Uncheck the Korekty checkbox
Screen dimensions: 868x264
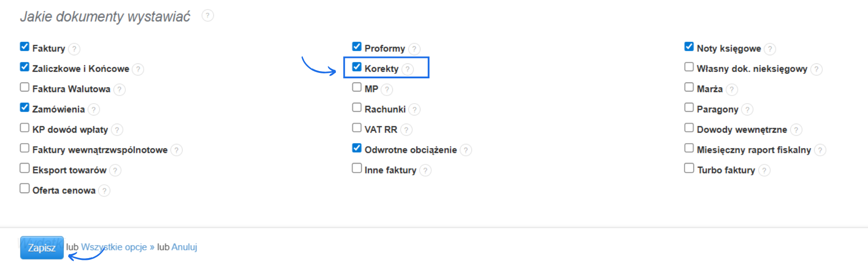357,67
